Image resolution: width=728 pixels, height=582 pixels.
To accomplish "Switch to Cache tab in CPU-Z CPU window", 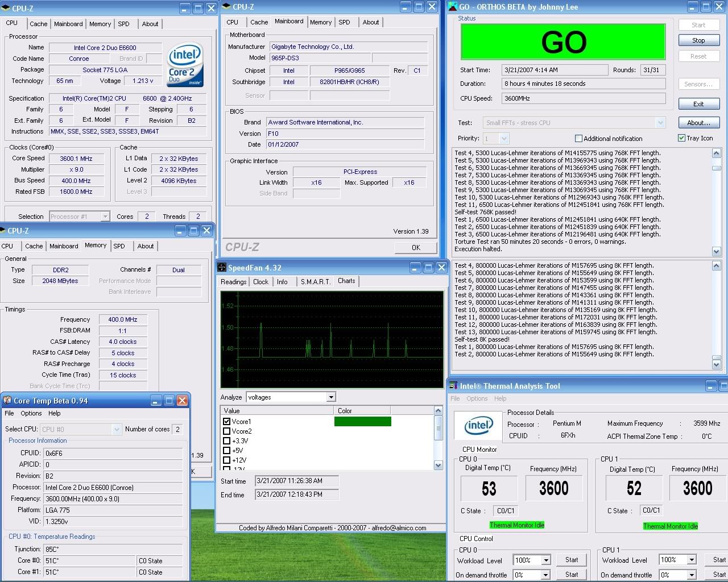I will click(x=38, y=24).
